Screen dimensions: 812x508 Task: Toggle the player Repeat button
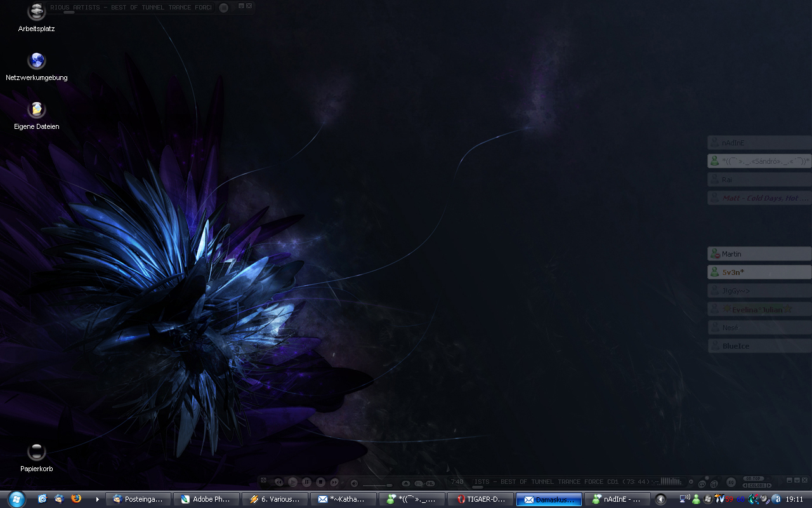(702, 484)
